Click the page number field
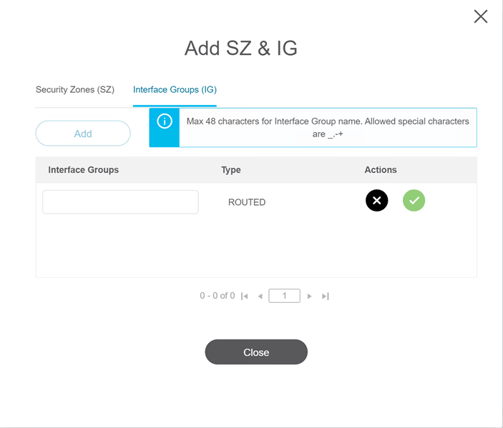 [284, 296]
